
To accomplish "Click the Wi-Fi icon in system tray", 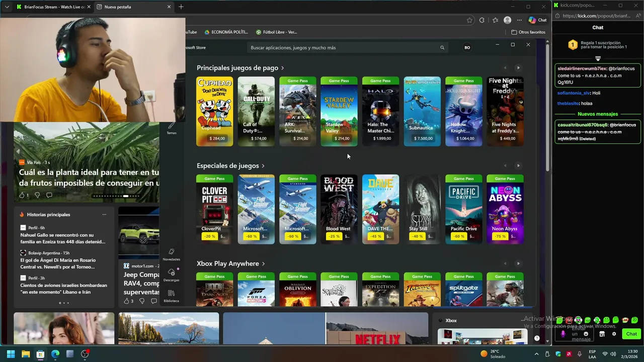I will click(605, 354).
